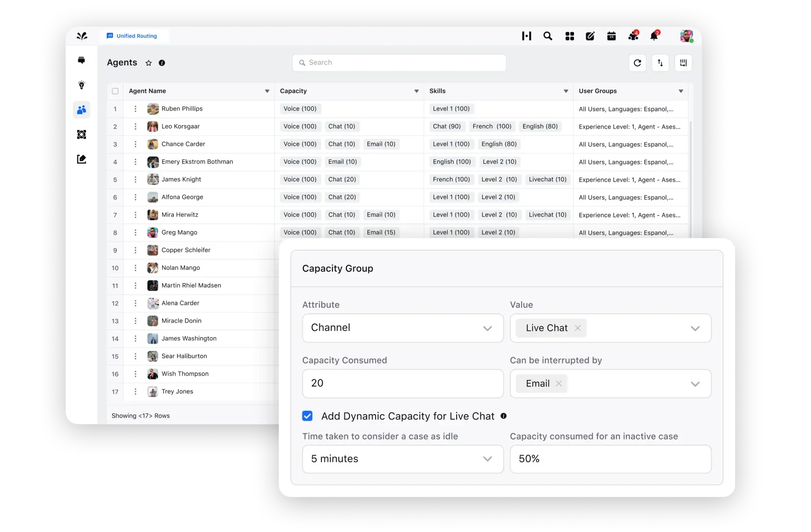
Task: Click the Capacity Consumed input field
Action: coord(402,383)
